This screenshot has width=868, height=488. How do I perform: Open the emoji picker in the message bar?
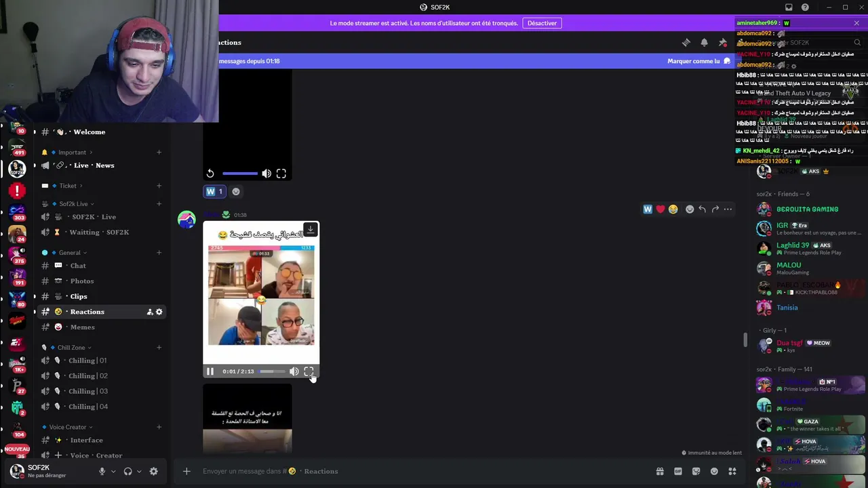714,471
